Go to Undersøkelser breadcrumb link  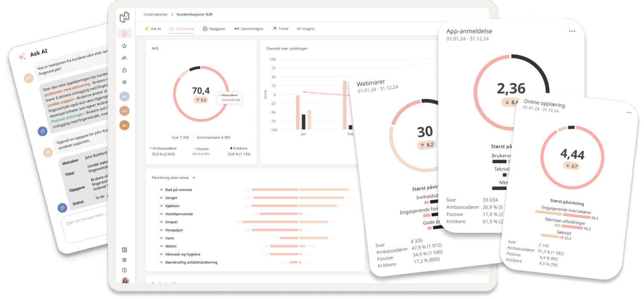pyautogui.click(x=155, y=14)
